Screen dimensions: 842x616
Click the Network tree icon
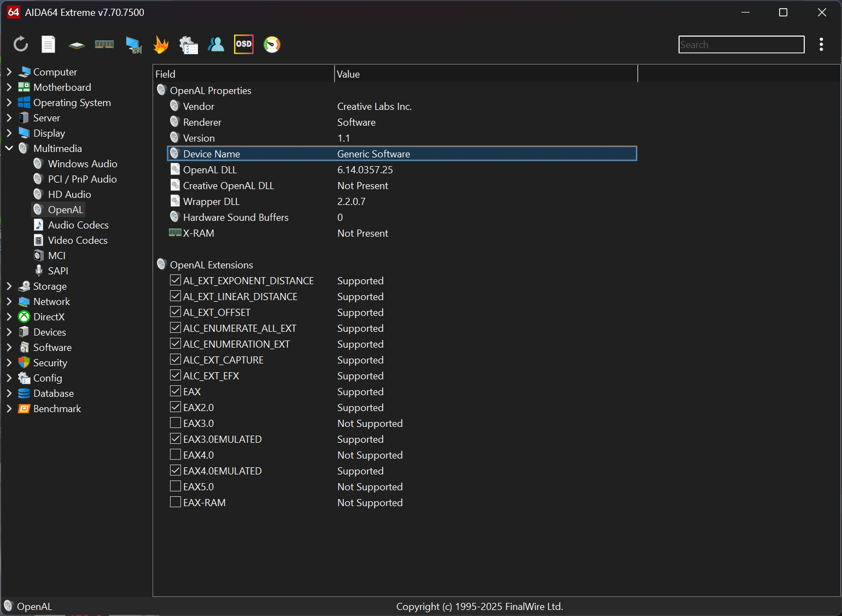coord(24,301)
